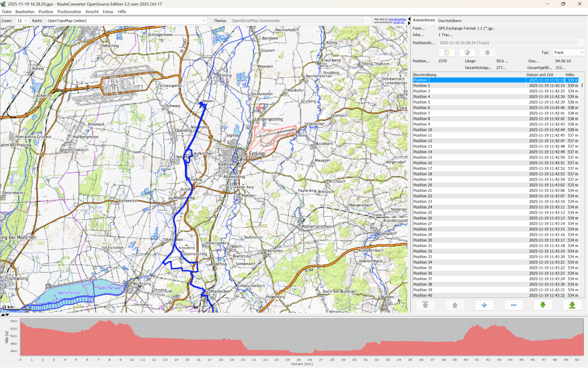Switch to the Durchstöbern tab
The width and height of the screenshot is (588, 368).
coord(450,21)
